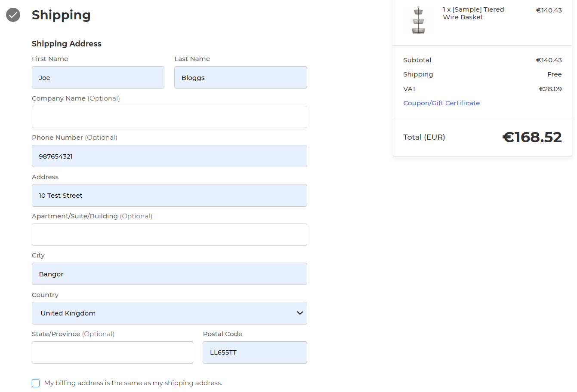This screenshot has height=392, width=577.
Task: Click the Shipping section heading
Action: click(x=61, y=15)
